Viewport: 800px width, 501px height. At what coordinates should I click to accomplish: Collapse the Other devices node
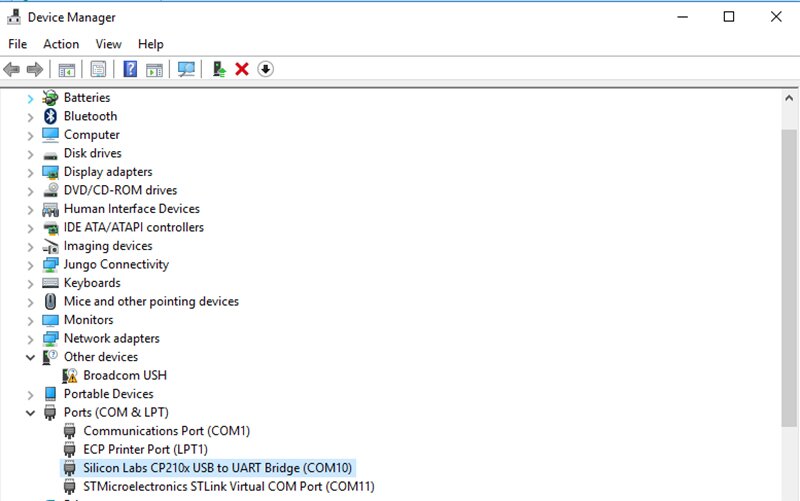(x=30, y=358)
